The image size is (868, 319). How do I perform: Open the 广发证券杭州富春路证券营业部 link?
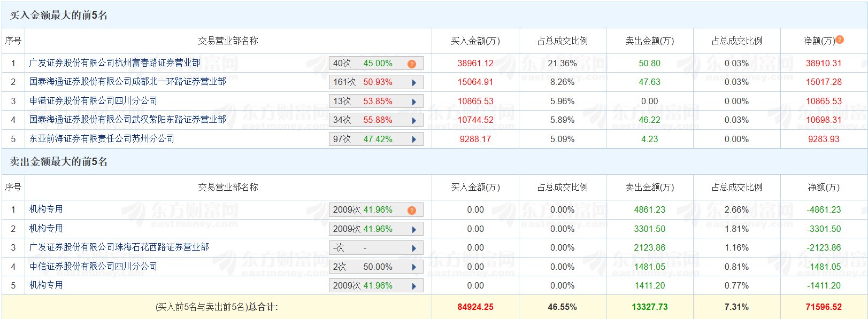pyautogui.click(x=114, y=63)
